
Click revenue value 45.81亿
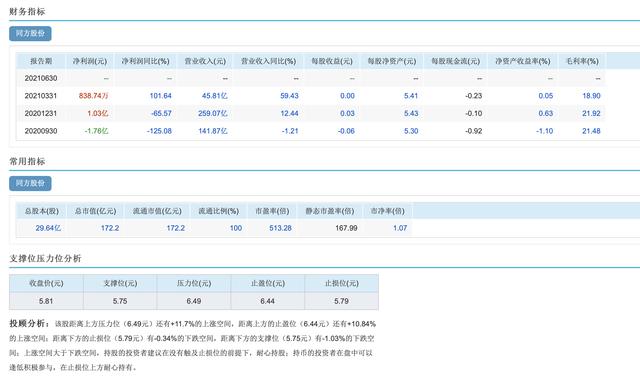coord(214,96)
